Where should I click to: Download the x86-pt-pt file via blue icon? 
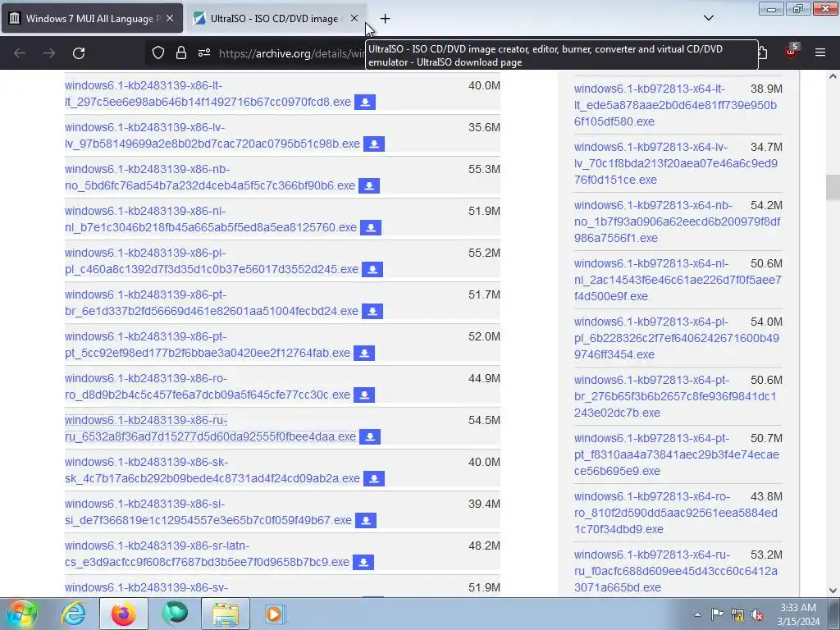[x=364, y=353]
